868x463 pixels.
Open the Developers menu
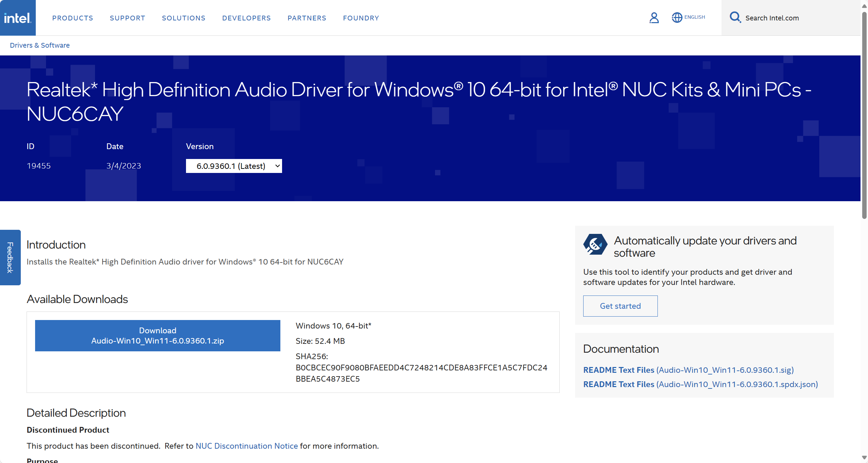[246, 18]
